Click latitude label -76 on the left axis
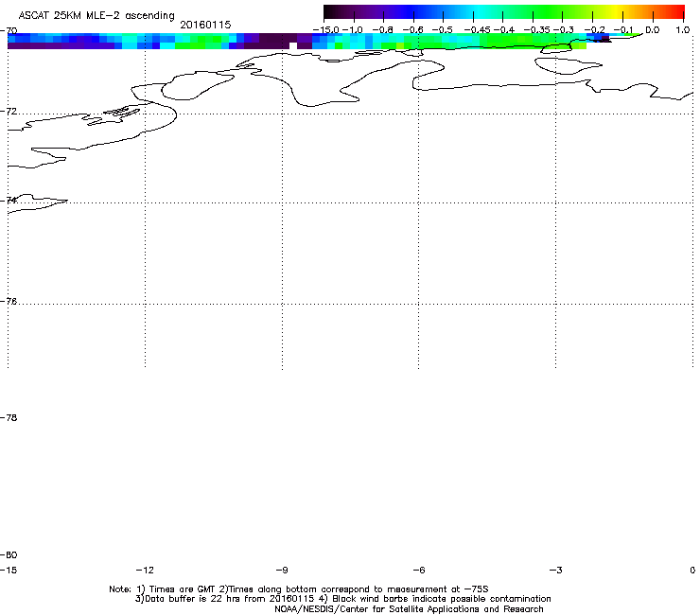Screen dimensions: 700x615 tap(9, 302)
